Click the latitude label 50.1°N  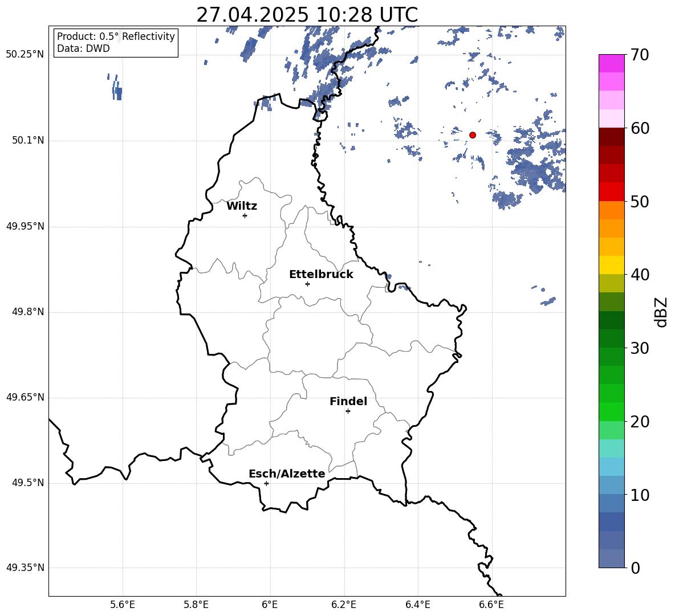(28, 141)
